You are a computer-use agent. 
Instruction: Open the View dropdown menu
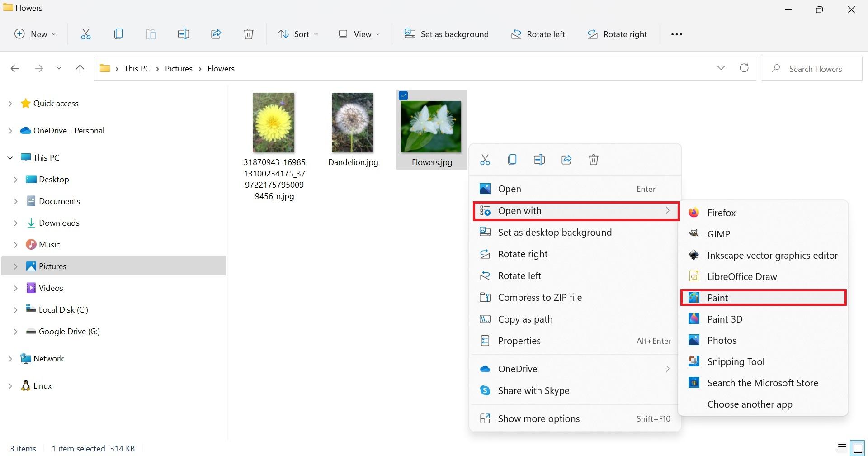click(359, 34)
